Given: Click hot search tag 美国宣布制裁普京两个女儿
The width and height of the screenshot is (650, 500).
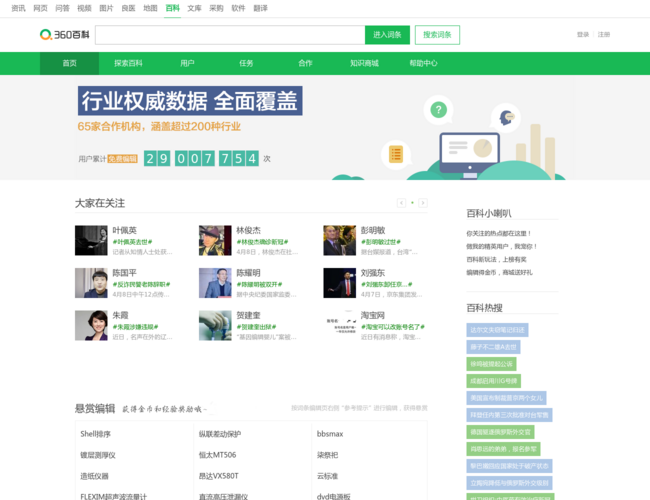Looking at the screenshot, I should click(506, 398).
